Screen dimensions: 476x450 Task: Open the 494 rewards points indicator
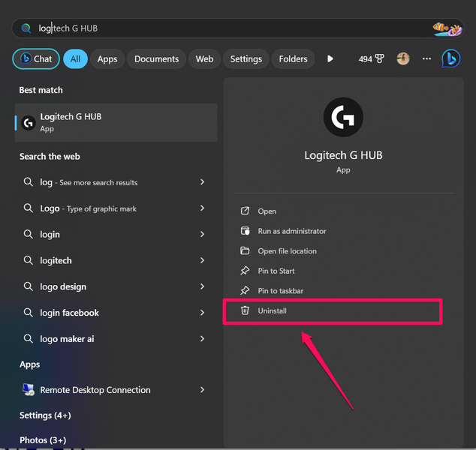[x=371, y=58]
